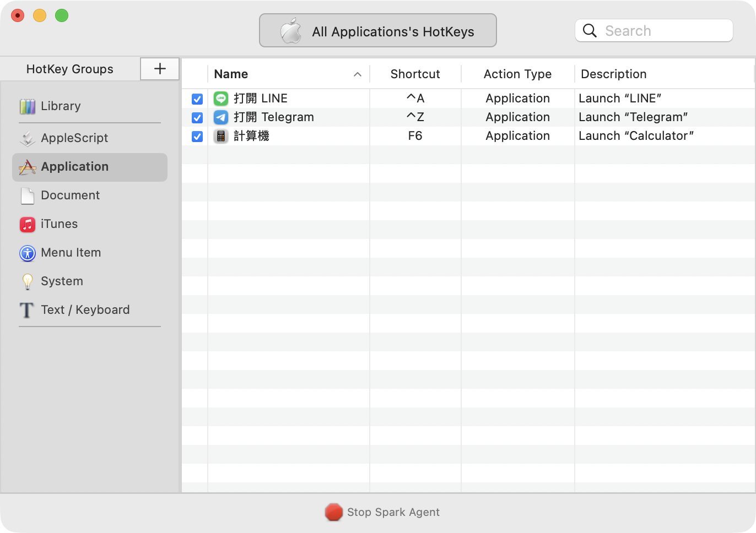Click Application action type in 計算機 row

[517, 136]
